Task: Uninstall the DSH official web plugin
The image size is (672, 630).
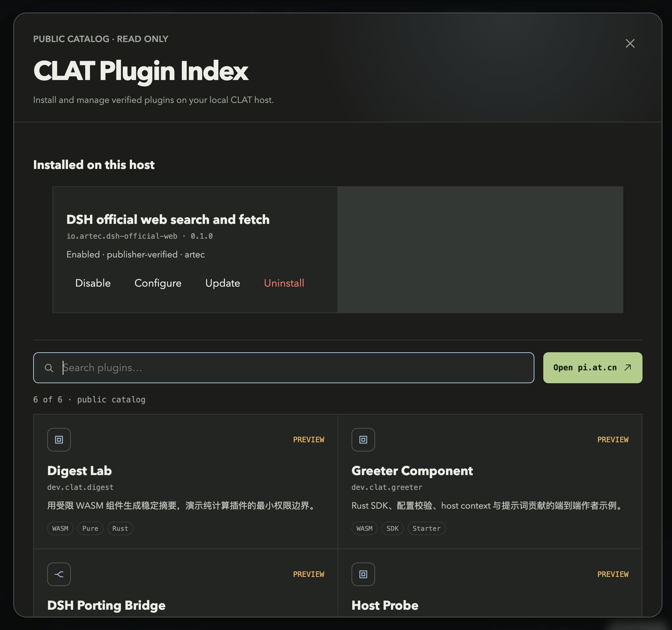Action: click(284, 283)
